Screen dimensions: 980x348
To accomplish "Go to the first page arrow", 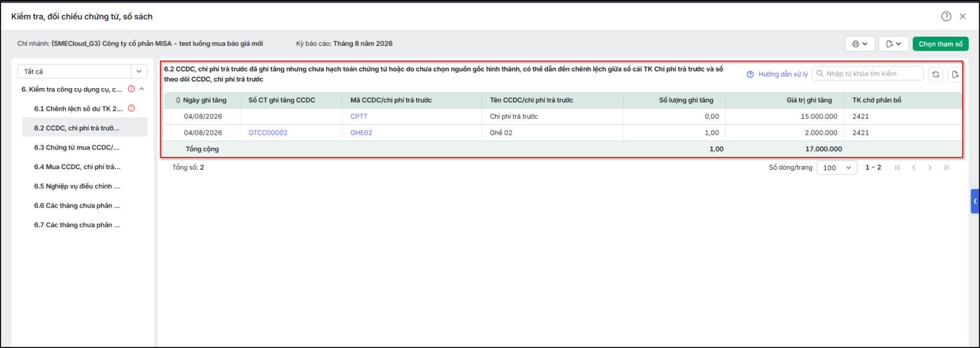I will click(x=897, y=168).
